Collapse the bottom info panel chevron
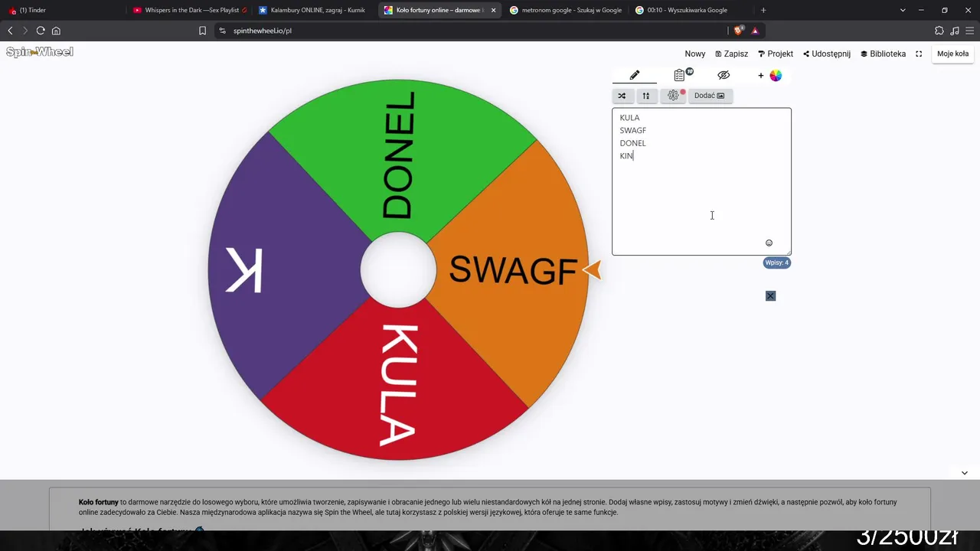This screenshot has width=980, height=551. coord(965,473)
